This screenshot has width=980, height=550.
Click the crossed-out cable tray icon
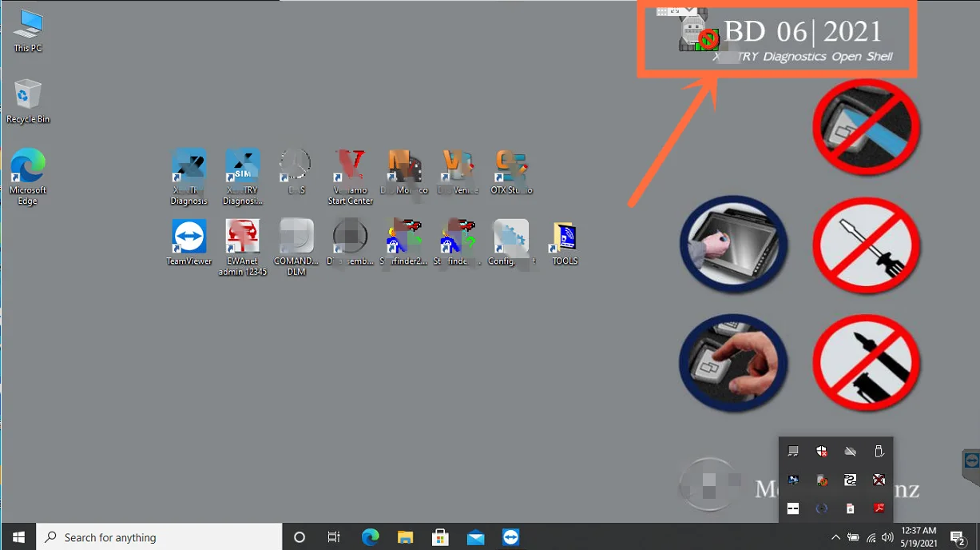879,480
